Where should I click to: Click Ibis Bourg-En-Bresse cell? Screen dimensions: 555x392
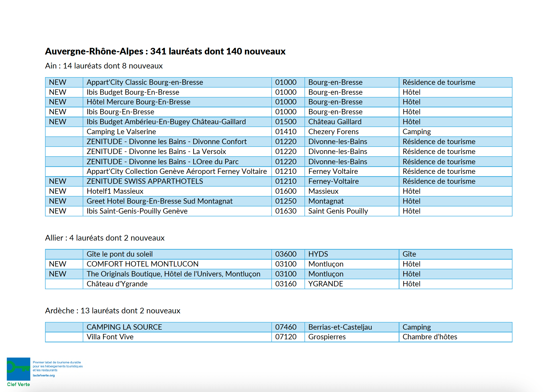pos(177,112)
